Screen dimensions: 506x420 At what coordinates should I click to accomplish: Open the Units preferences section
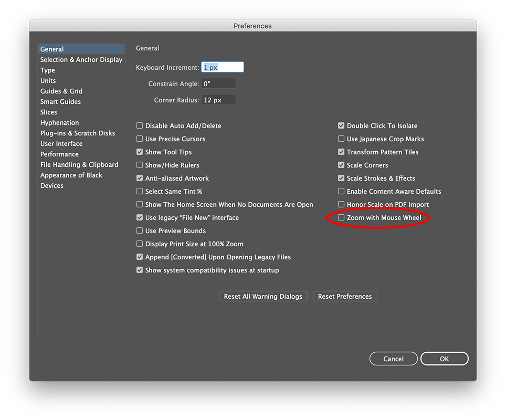[48, 80]
